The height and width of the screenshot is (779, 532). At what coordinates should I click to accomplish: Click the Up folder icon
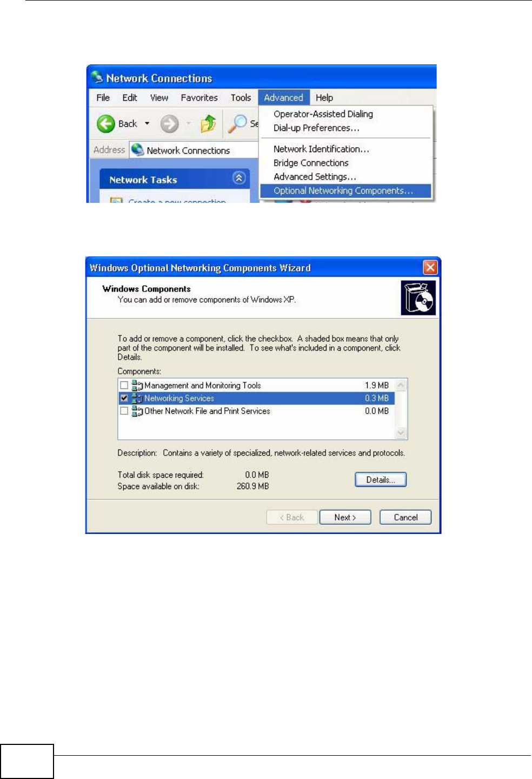(208, 124)
